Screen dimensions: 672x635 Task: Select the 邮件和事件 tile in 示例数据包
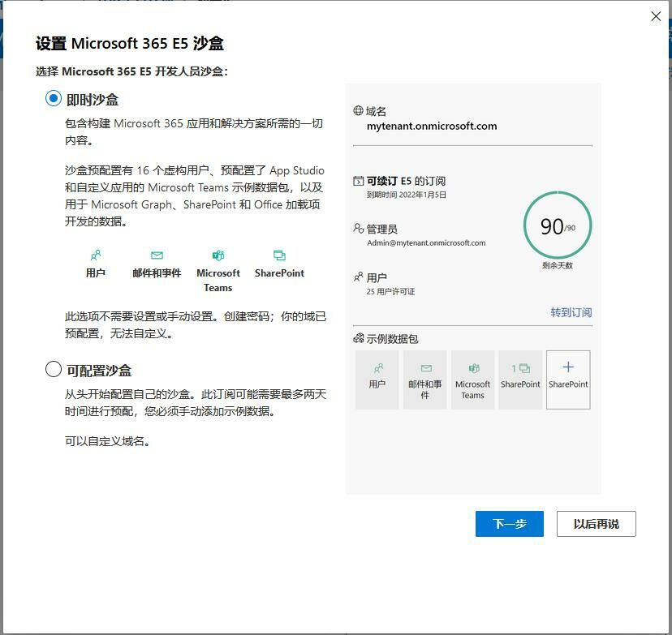coord(424,380)
